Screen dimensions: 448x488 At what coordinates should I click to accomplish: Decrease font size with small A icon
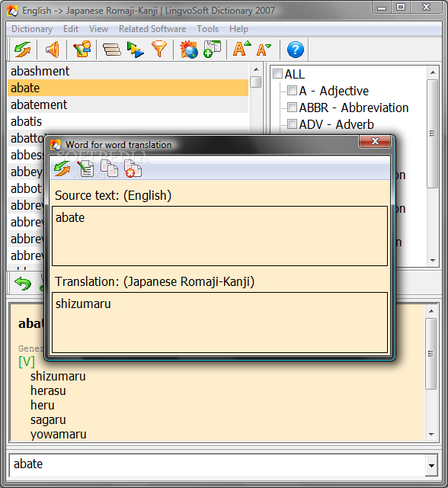tap(264, 50)
